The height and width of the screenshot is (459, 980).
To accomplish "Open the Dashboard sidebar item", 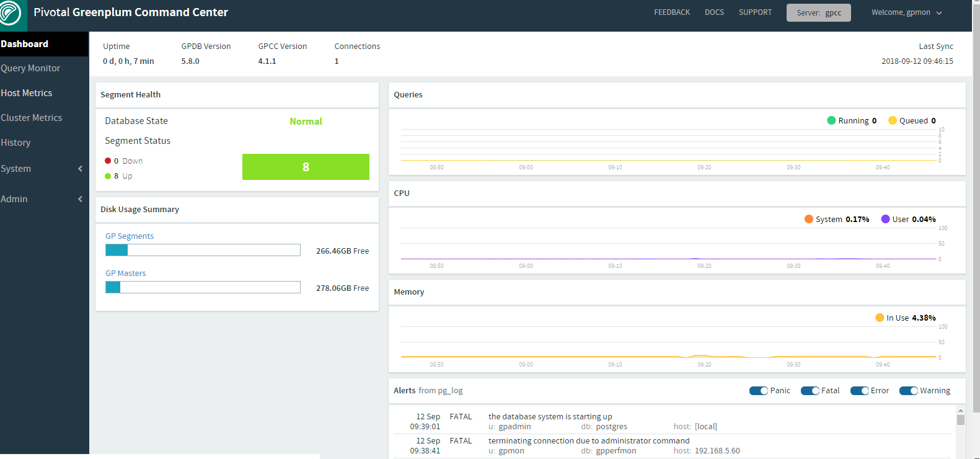I will (44, 44).
